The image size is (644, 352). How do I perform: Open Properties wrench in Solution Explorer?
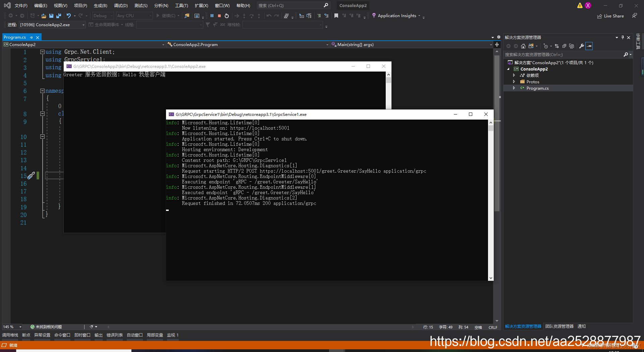582,46
